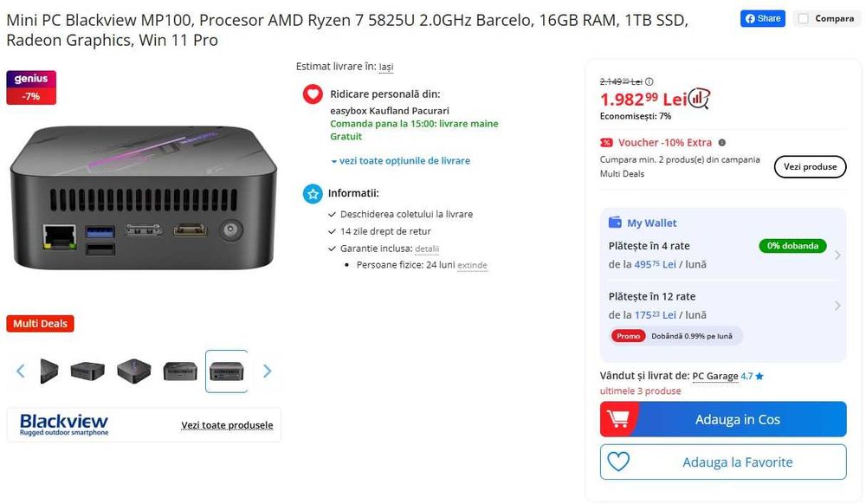
Task: Open the Iași delivery location selector
Action: pos(386,67)
